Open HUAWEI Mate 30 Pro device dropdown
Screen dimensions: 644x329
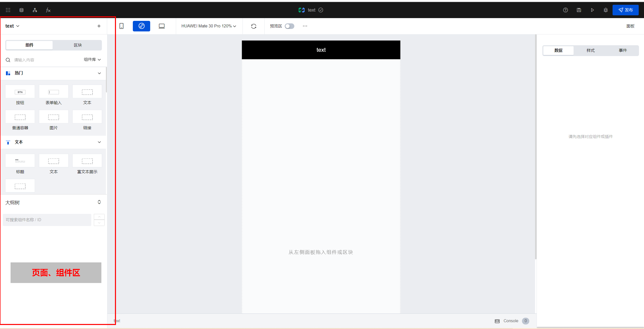[209, 26]
